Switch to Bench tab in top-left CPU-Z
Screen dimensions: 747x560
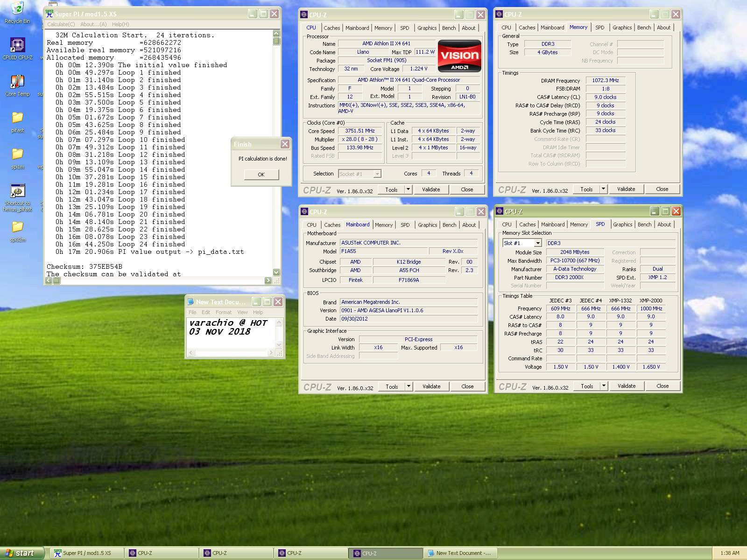449,28
